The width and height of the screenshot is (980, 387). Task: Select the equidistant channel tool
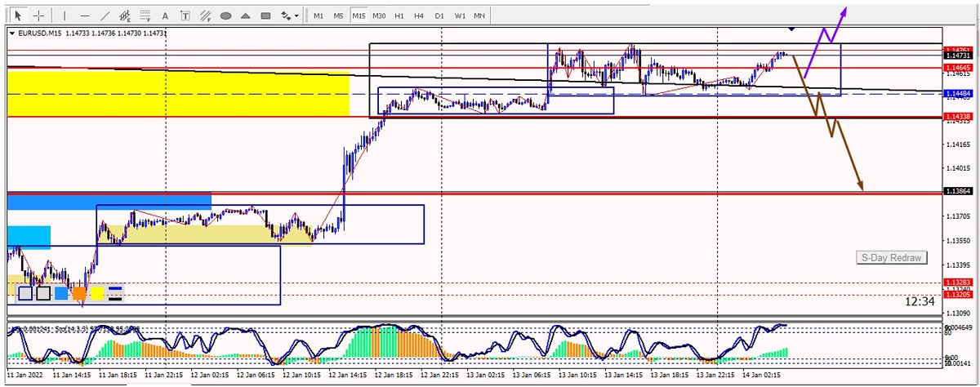(125, 16)
